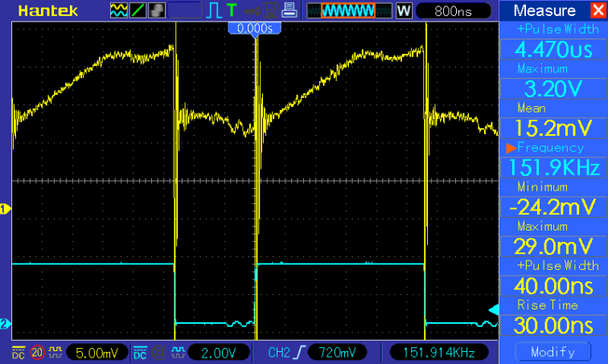The width and height of the screenshot is (608, 364).
Task: Click the Measure panel header
Action: (553, 11)
